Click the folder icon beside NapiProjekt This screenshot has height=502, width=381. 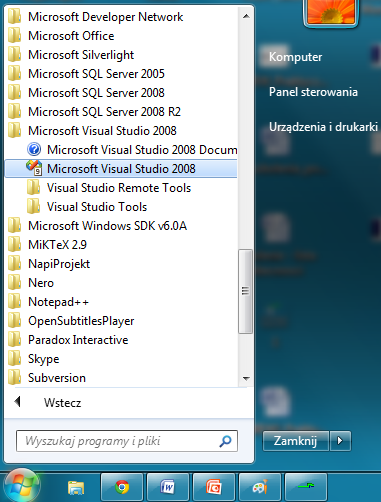pyautogui.click(x=15, y=263)
